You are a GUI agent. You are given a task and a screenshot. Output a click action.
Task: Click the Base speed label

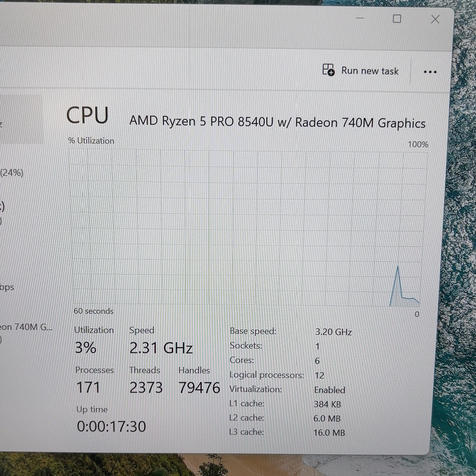pos(253,331)
